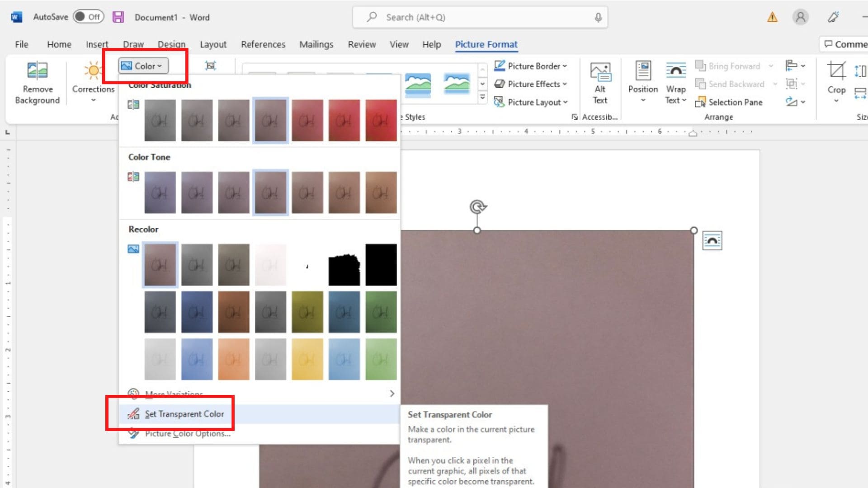868x488 pixels.
Task: Click the Picture Border icon
Action: pos(532,66)
